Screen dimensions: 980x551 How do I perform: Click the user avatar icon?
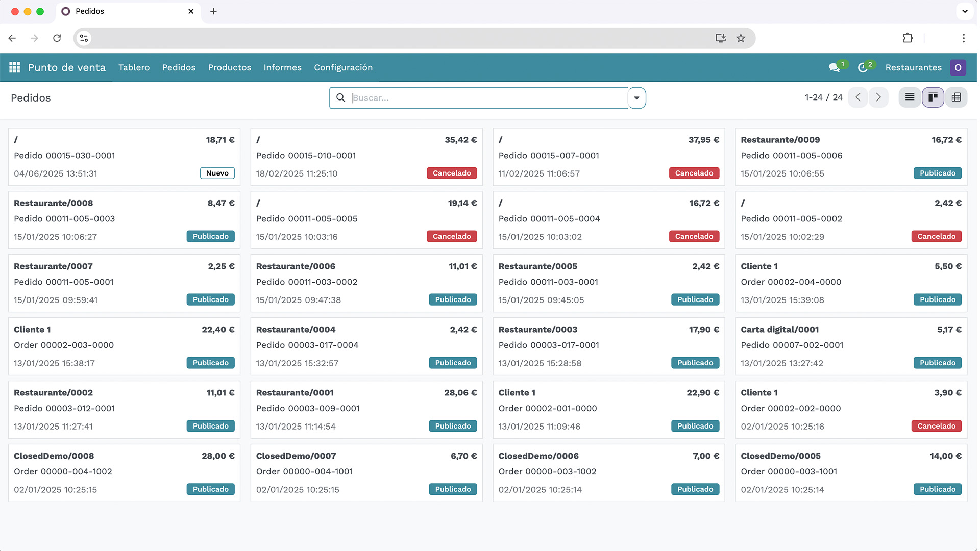[x=958, y=67]
